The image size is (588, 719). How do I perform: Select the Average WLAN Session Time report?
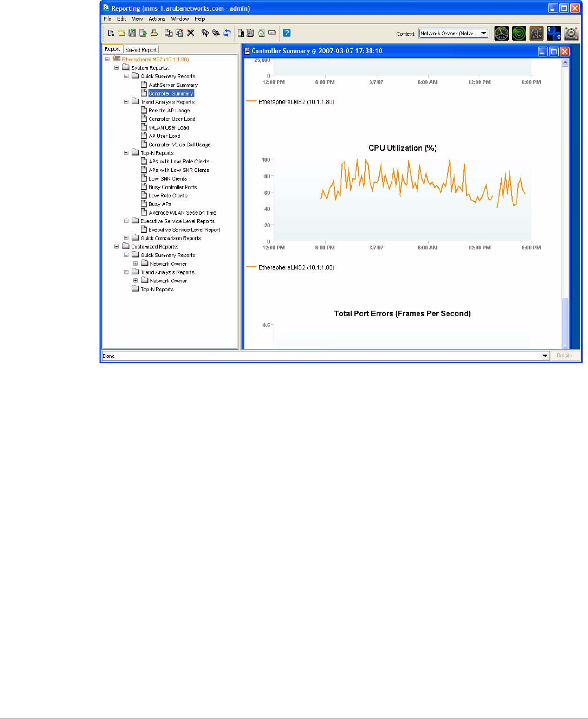pyautogui.click(x=183, y=213)
